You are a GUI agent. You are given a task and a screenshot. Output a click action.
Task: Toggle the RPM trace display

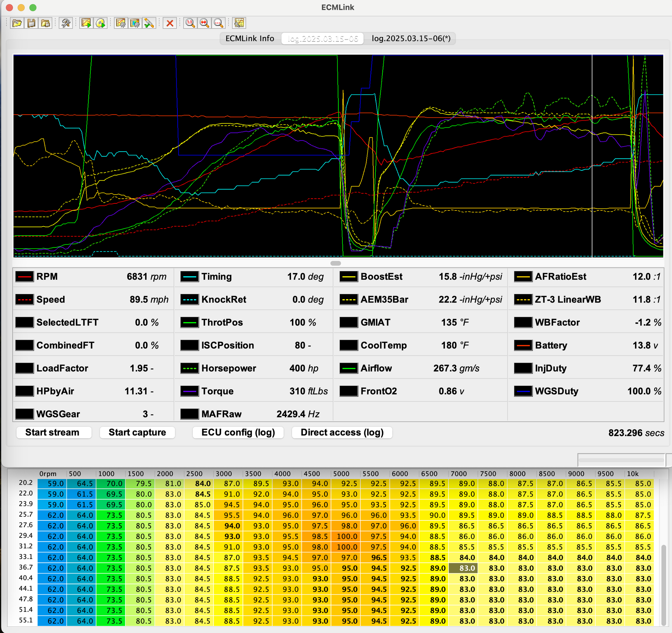tap(24, 277)
